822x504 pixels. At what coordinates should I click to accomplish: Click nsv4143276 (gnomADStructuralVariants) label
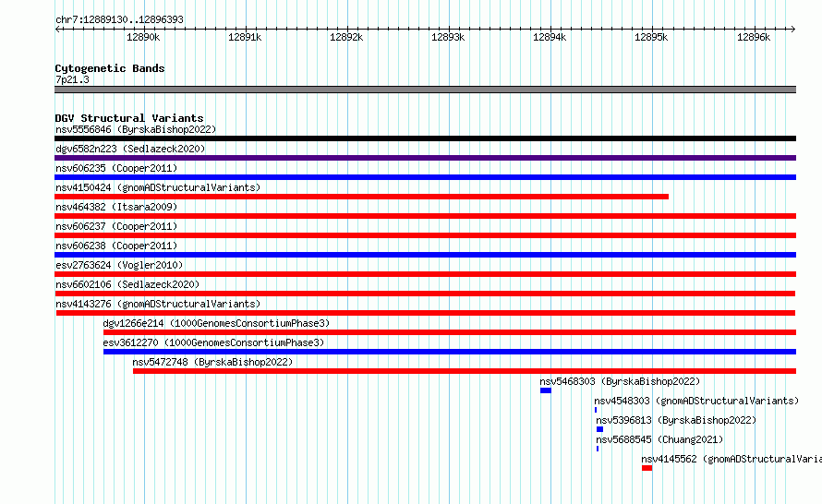click(158, 304)
